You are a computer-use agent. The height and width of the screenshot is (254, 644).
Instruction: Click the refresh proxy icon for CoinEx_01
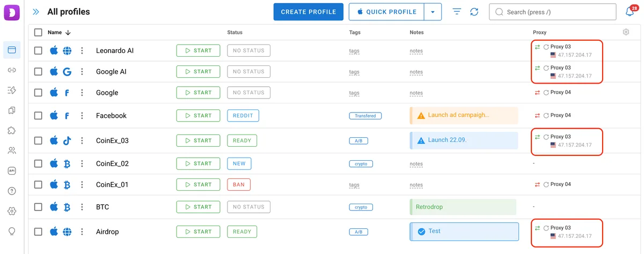(x=546, y=184)
